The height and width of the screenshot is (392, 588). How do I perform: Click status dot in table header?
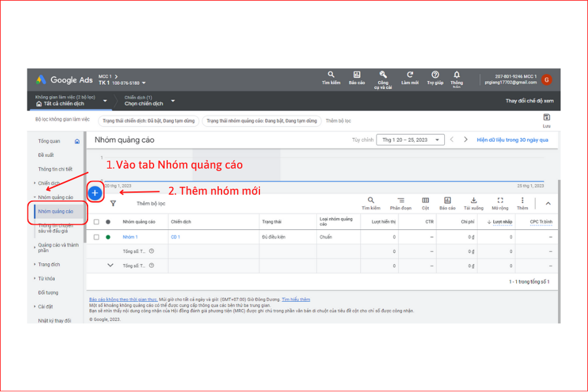point(108,221)
